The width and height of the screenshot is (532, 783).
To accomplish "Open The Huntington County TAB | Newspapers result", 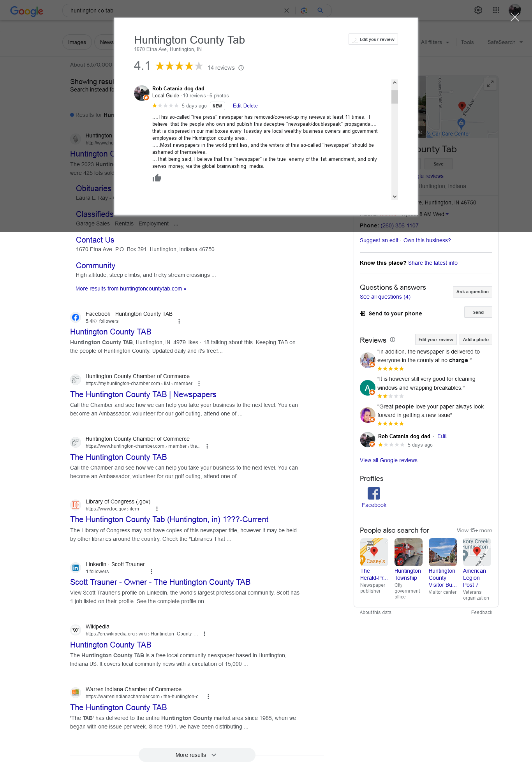I will click(x=143, y=394).
